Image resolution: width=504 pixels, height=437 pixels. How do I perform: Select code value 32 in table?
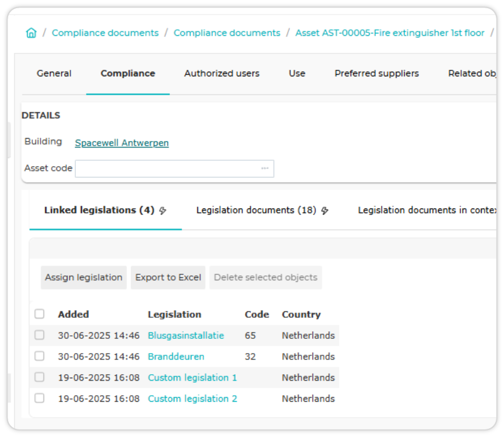point(250,357)
